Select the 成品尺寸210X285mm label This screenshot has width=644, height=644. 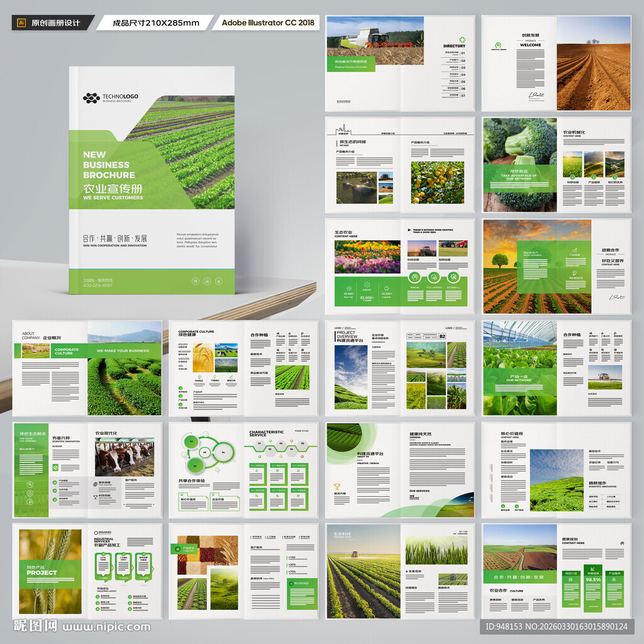click(x=156, y=23)
